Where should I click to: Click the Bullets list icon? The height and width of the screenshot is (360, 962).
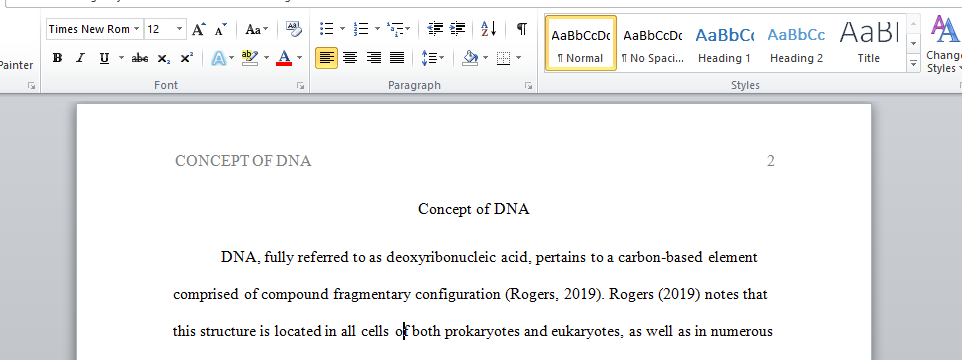pyautogui.click(x=327, y=29)
